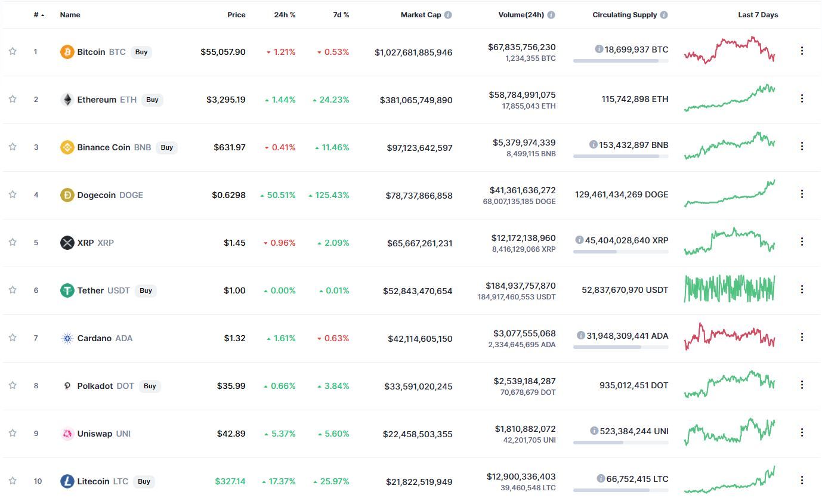Add Binance Coin to watchlist via star
Image resolution: width=822 pixels, height=504 pixels.
coord(13,147)
